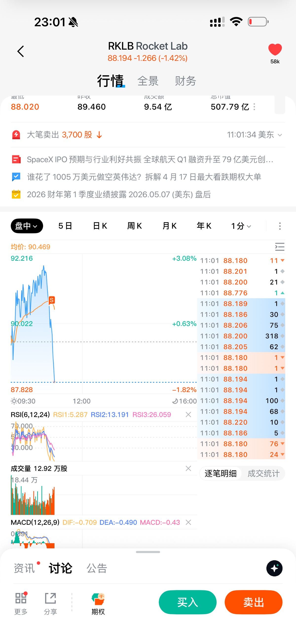Open the AI assistant sparkle icon

pyautogui.click(x=274, y=568)
